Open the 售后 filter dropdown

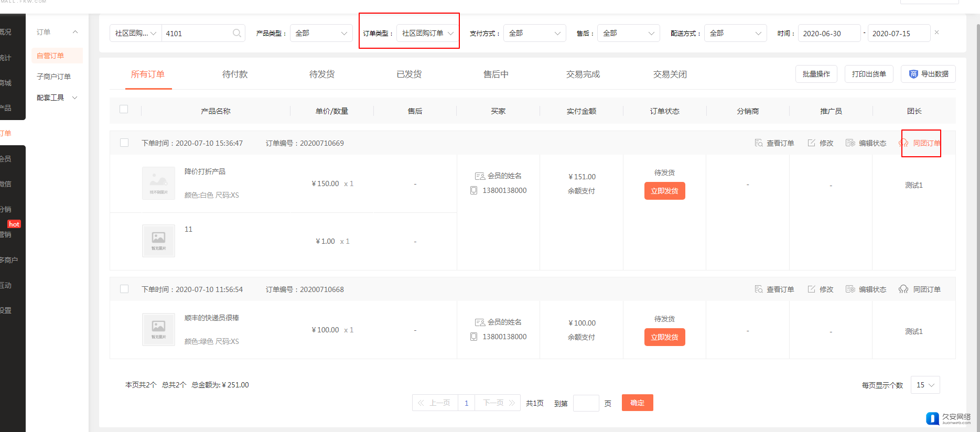coord(629,33)
